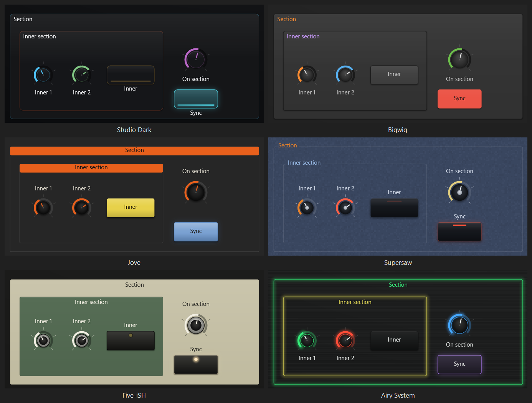Click the Bigwig theme caption
The image size is (532, 403).
coord(398,130)
